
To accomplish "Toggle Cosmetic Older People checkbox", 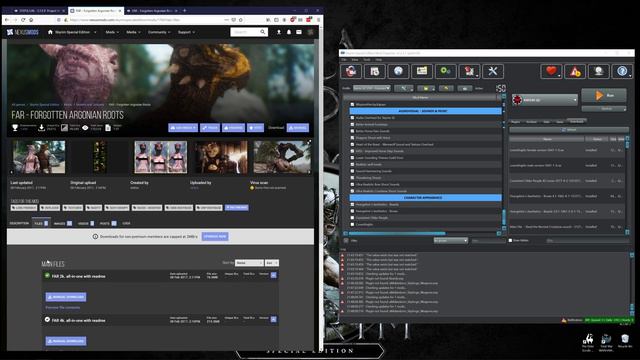I will 352,218.
